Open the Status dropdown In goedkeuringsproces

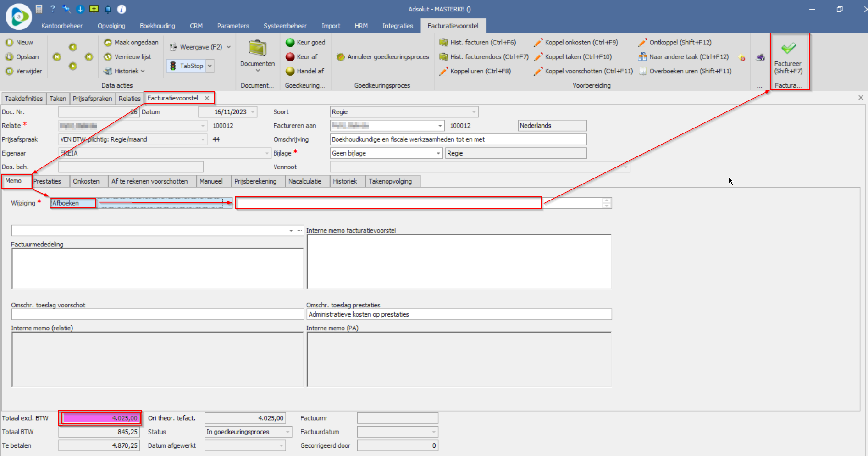click(x=288, y=432)
